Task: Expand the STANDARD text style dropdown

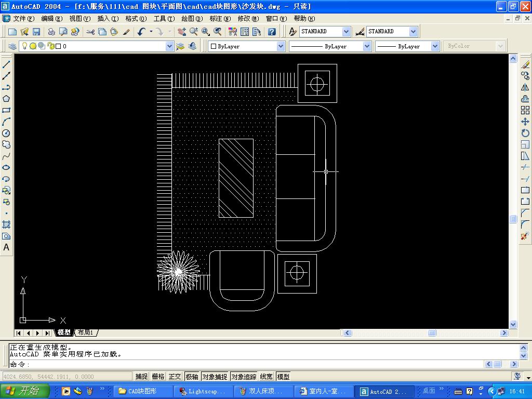Action: pos(346,32)
